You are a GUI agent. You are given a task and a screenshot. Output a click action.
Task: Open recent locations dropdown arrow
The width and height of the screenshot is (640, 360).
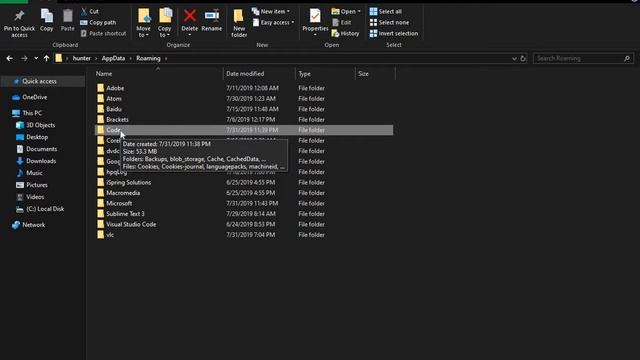click(36, 58)
